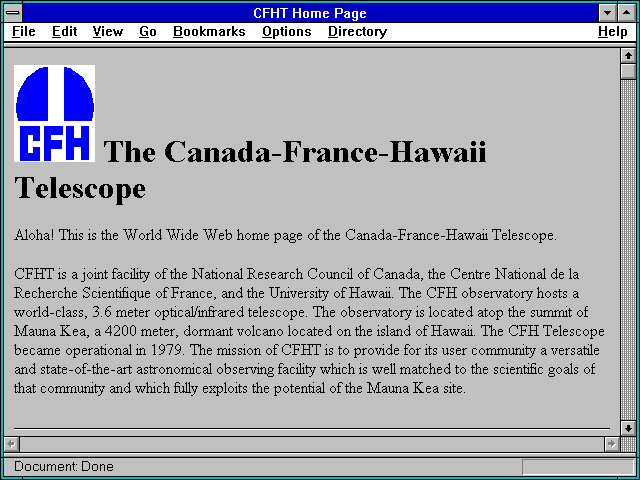This screenshot has width=640, height=480.
Task: Click the 'Mauna Kea, a 4200 meter' line
Action: [x=309, y=331]
